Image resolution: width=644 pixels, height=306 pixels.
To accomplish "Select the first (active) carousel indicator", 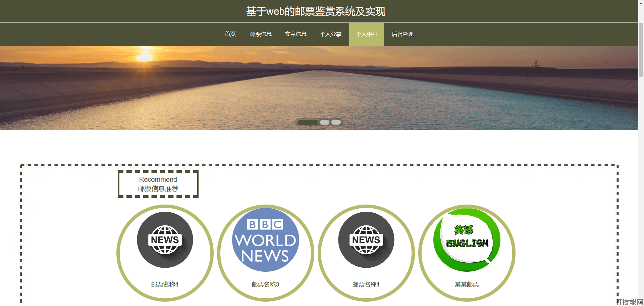I will click(308, 122).
